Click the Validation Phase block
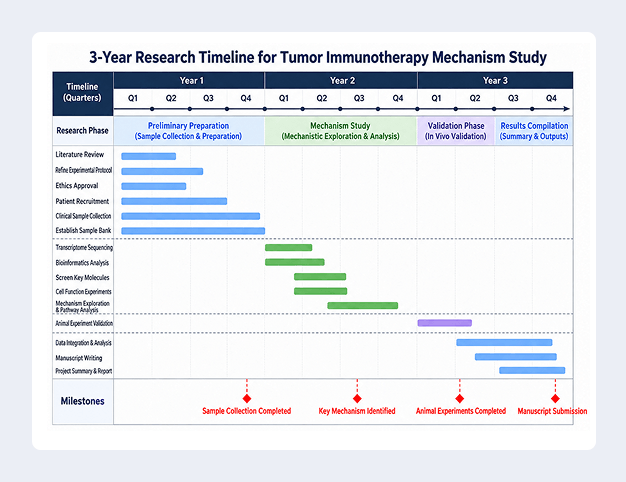626x482 pixels. pos(456,131)
